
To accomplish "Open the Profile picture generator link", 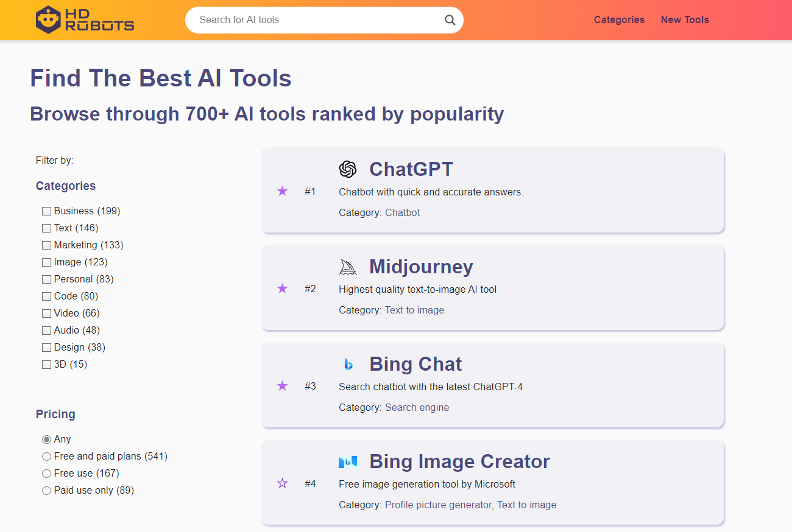I will click(438, 505).
